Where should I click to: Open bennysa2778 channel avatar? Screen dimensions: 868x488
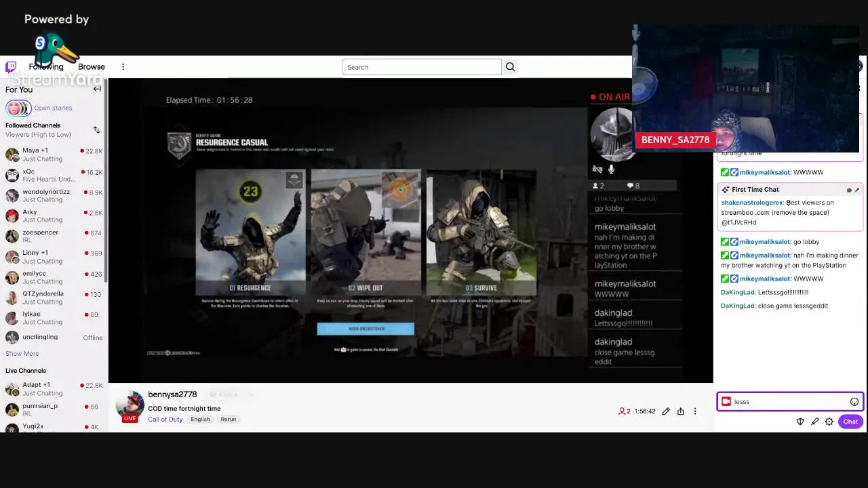(x=130, y=404)
